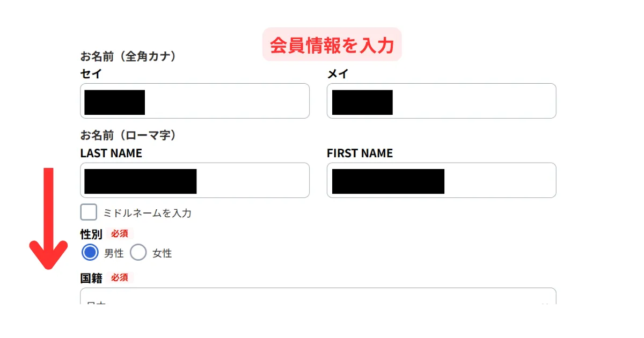The image size is (644, 338).
Task: Click the メイ field label
Action: pos(338,74)
